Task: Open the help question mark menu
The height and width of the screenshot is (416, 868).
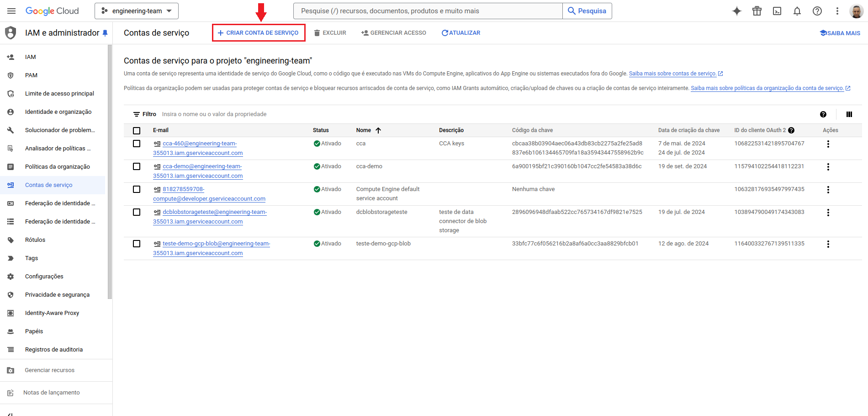Action: point(817,11)
